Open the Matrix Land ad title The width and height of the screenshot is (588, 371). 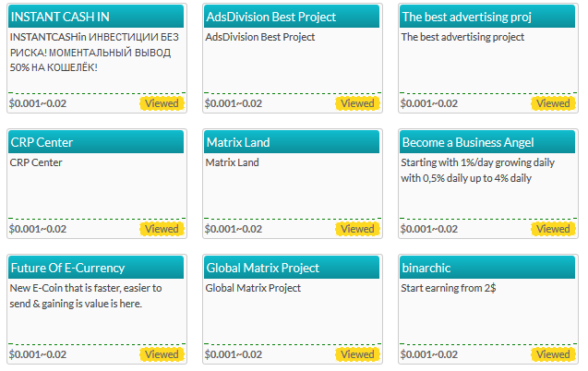pyautogui.click(x=238, y=142)
